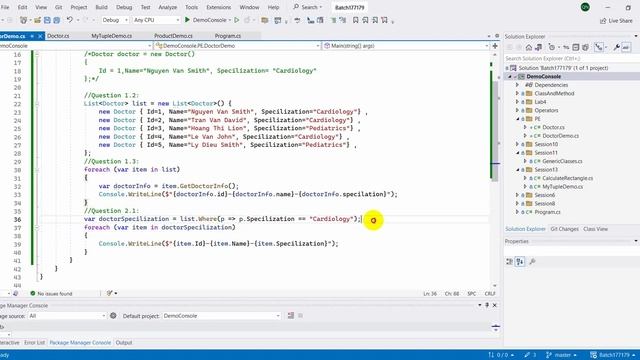
Task: Open the Output tab
Action: point(124,342)
